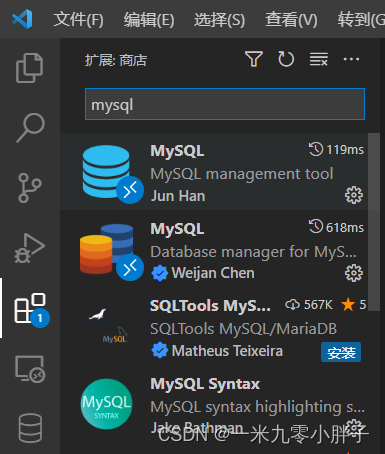Select the MySQL Syntax extension entry
385x454 pixels.
tap(214, 404)
